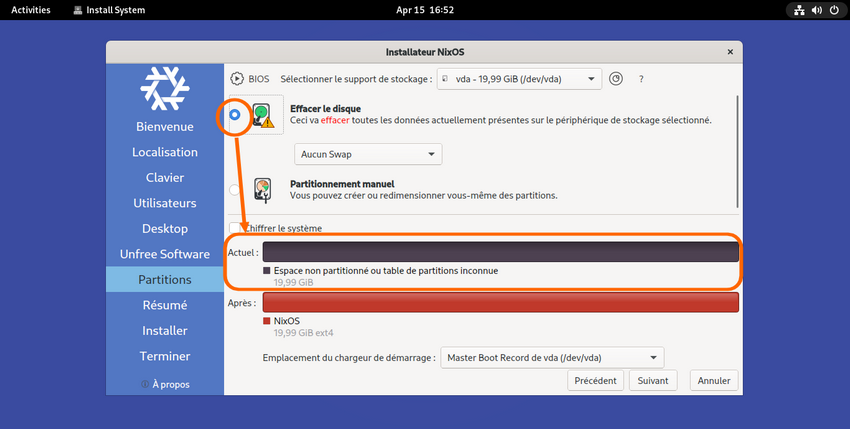The width and height of the screenshot is (850, 429).
Task: Click the Partitionnement manuel disk icon
Action: [262, 189]
